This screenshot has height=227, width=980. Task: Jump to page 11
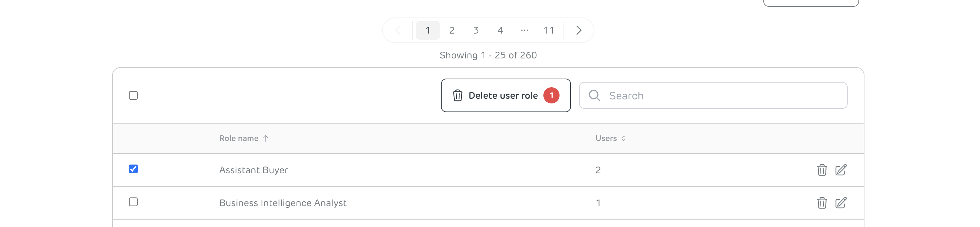(548, 30)
